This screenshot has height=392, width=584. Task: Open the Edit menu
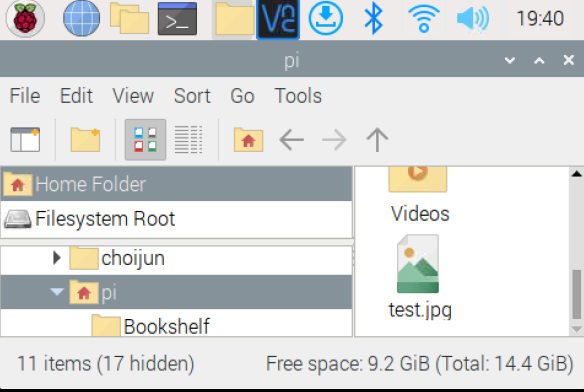coord(76,96)
